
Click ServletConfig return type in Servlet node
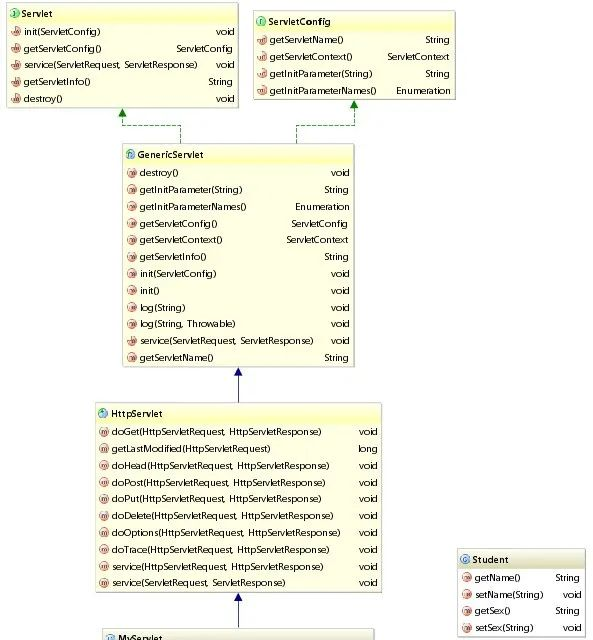click(x=204, y=49)
